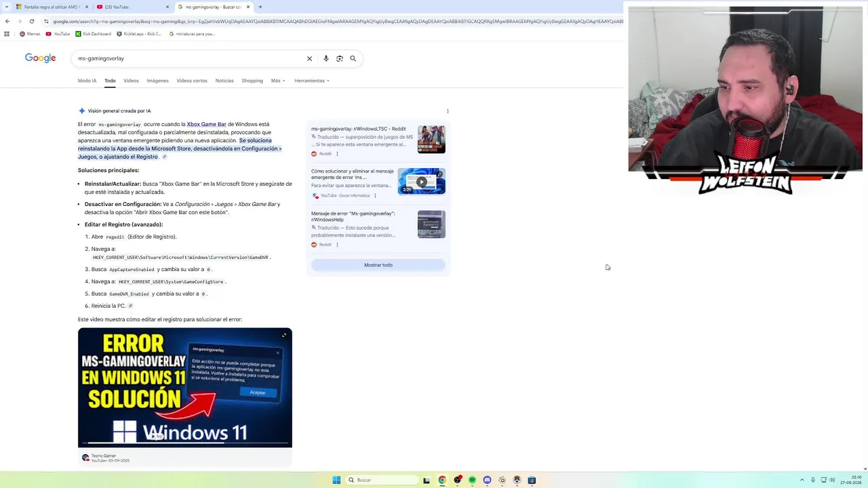Start voice search with the microphone icon

tap(326, 58)
